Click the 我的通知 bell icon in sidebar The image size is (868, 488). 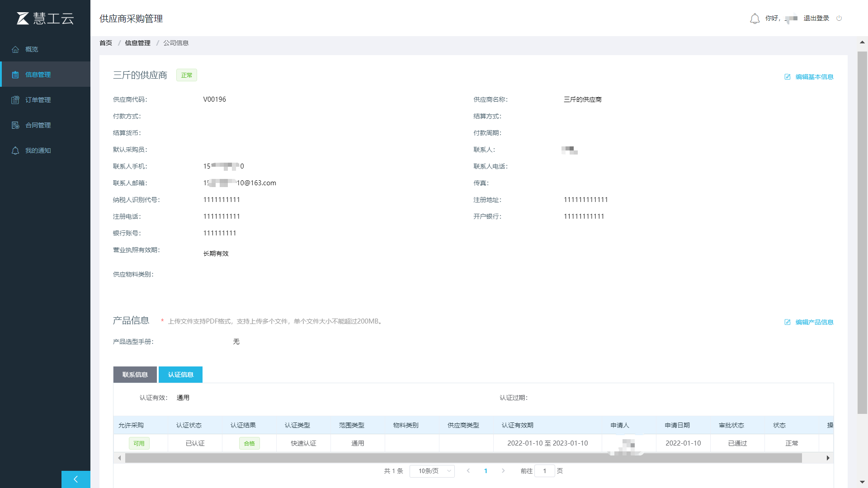(x=15, y=150)
